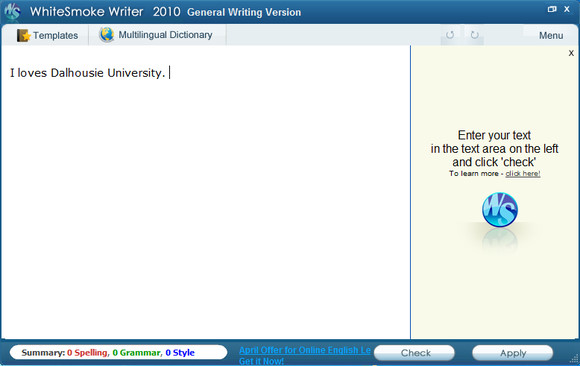Click the WhiteSmoke globe logo in side panel
This screenshot has height=366, width=580.
500,210
